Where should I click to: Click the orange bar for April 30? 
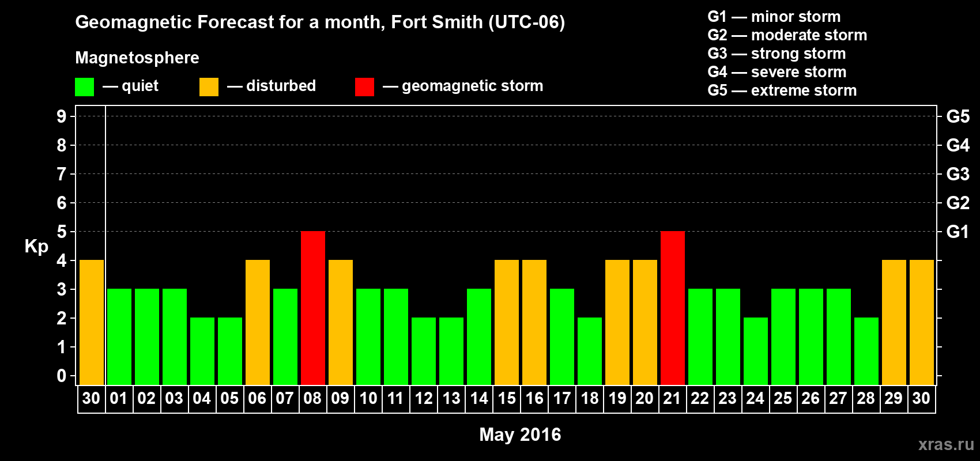pyautogui.click(x=92, y=323)
